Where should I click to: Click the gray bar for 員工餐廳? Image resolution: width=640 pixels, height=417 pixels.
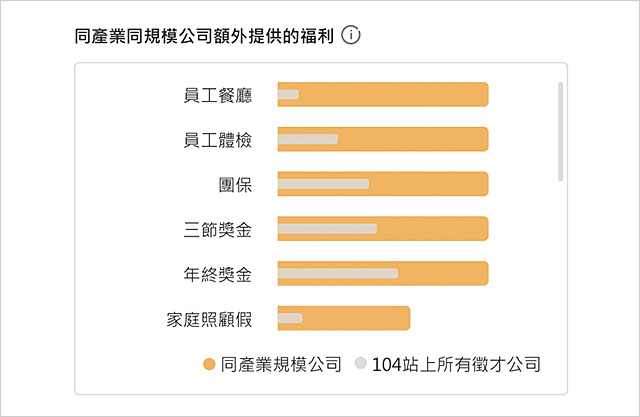click(x=288, y=94)
